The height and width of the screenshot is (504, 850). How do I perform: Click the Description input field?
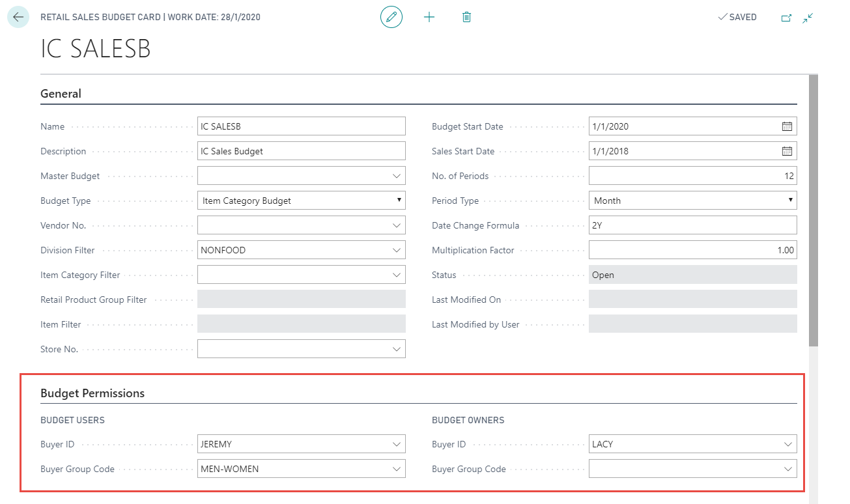coord(301,151)
